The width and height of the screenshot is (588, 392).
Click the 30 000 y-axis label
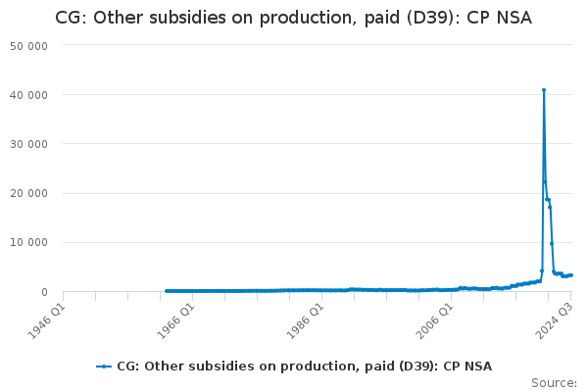[x=29, y=144]
